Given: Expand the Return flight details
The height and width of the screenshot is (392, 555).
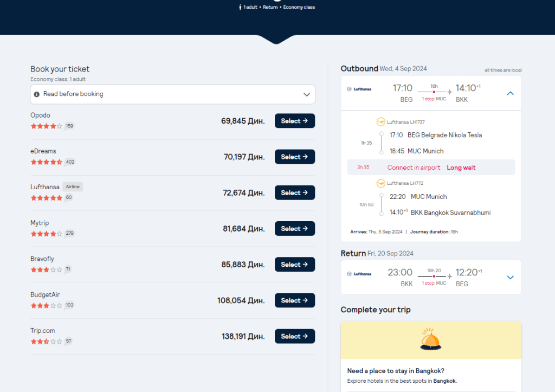Looking at the screenshot, I should 509,277.
